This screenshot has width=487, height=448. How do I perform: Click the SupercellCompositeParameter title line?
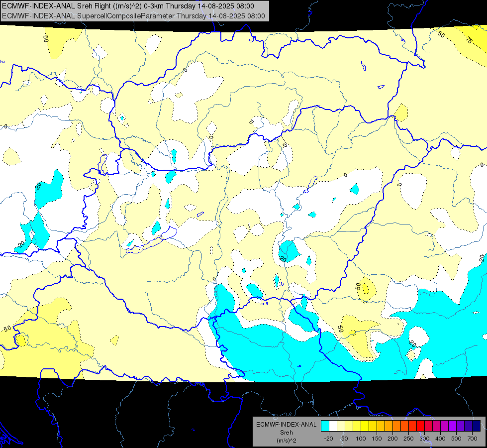coord(133,16)
